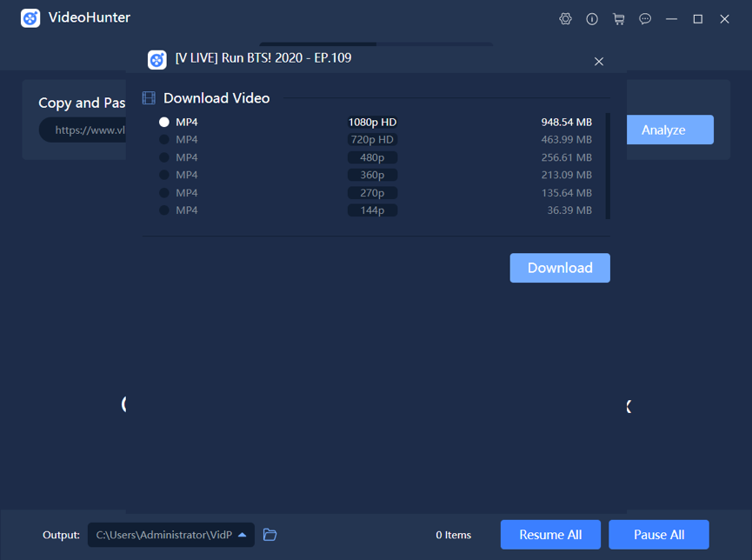
Task: Click the VideoHunter logo in title bar
Action: [30, 18]
